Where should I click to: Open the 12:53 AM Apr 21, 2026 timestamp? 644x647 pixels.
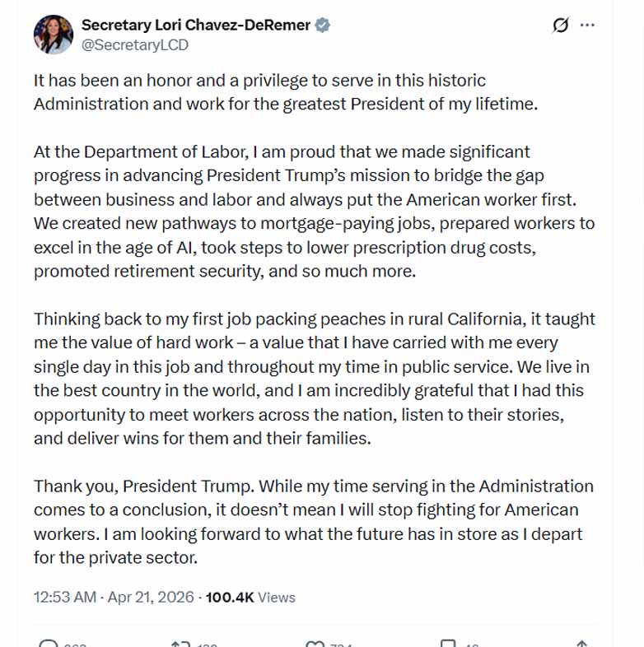[x=114, y=597]
